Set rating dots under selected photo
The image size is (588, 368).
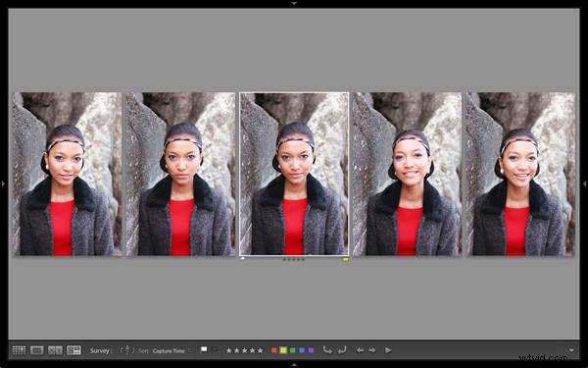tap(294, 259)
